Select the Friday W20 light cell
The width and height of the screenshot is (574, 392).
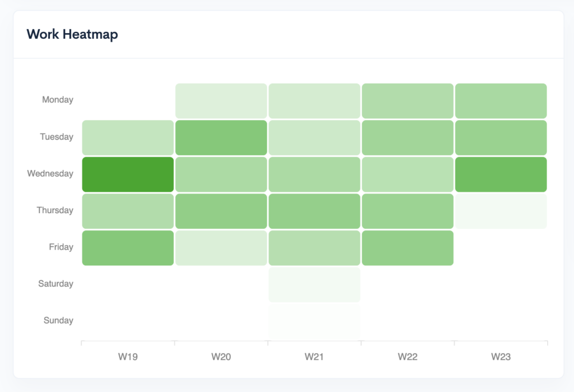tap(221, 248)
